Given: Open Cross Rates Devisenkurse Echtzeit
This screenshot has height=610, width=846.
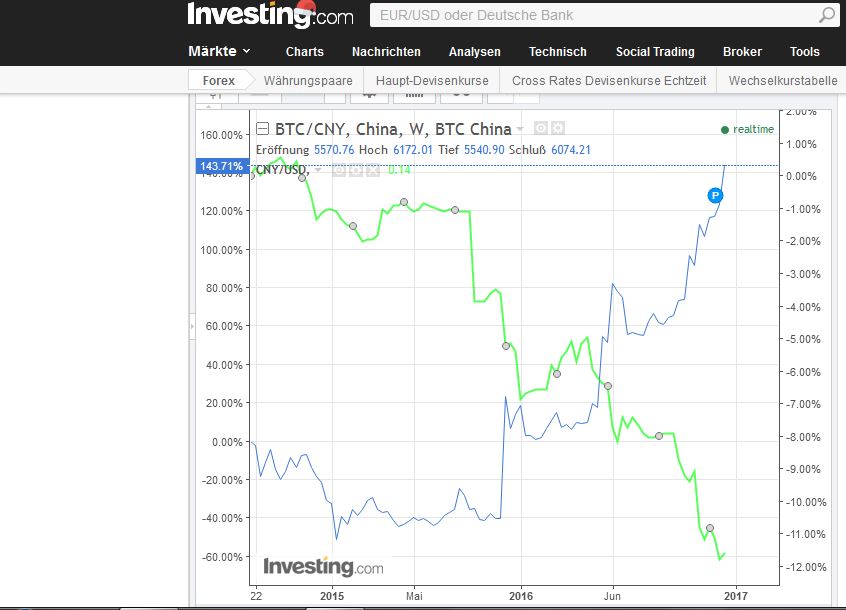Looking at the screenshot, I should [609, 80].
